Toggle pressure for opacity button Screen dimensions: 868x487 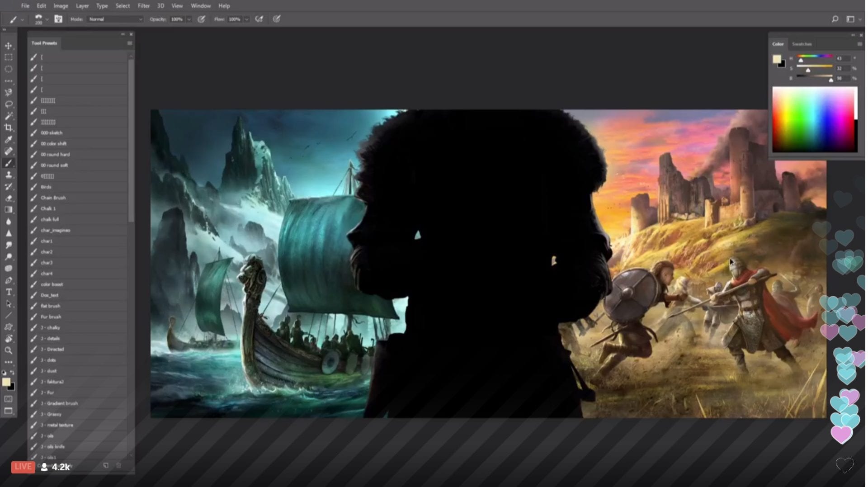202,19
